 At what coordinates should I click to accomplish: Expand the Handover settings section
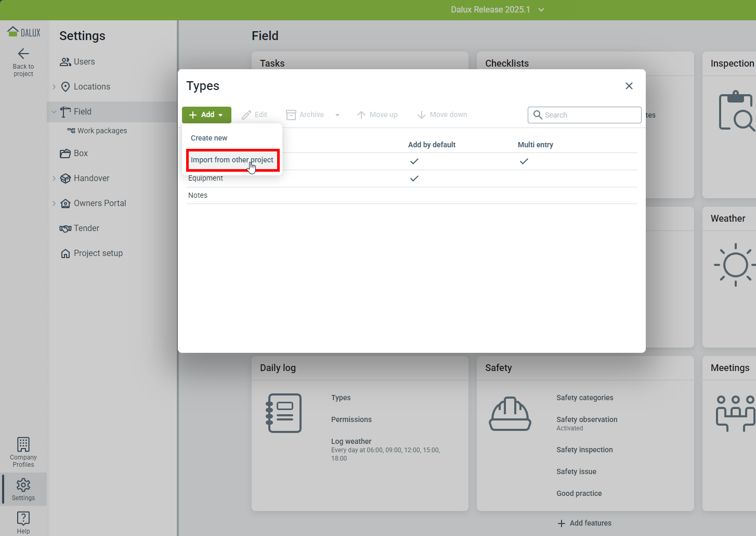54,178
